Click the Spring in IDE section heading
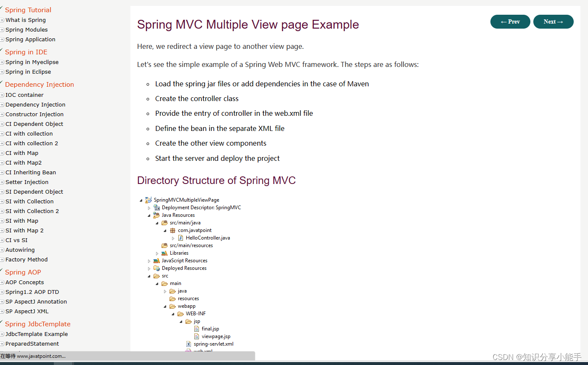 (26, 52)
